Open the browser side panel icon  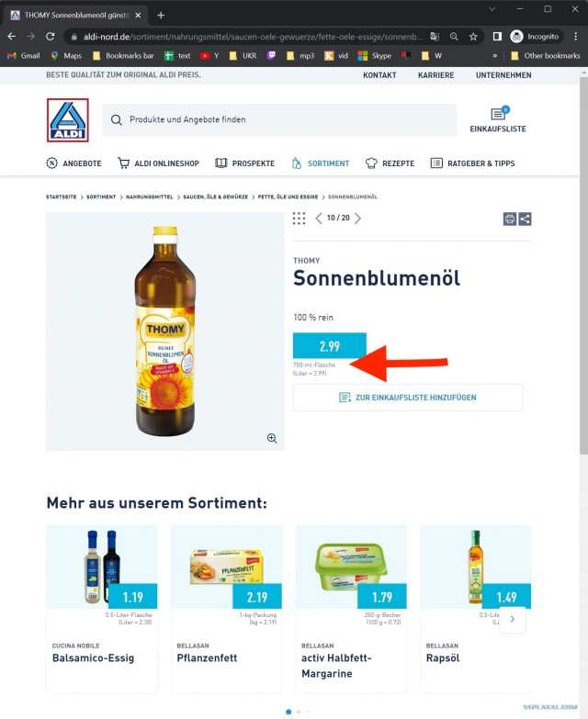click(497, 36)
